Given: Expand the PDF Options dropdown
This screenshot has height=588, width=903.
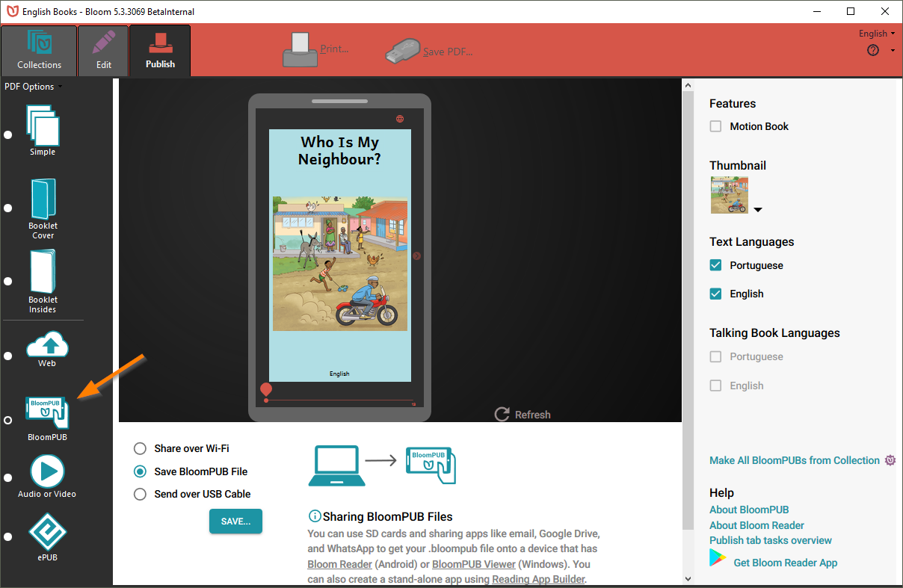Looking at the screenshot, I should coord(34,87).
